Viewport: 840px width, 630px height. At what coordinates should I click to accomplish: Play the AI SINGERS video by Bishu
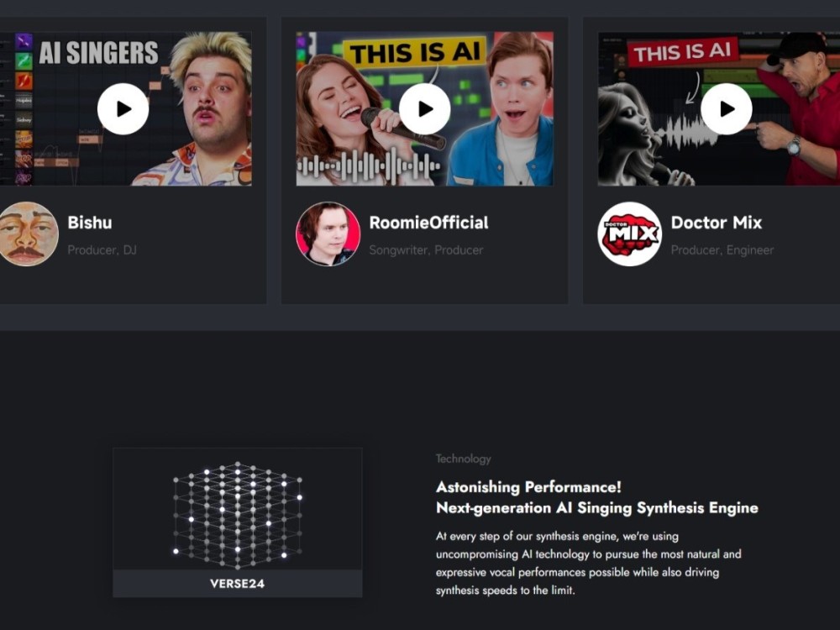pos(123,108)
